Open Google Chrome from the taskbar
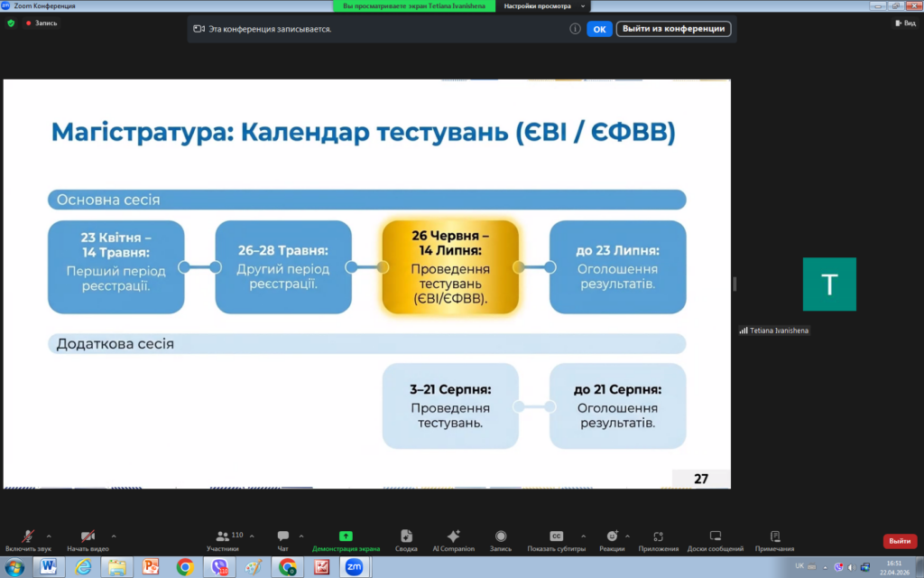Viewport: 924px width, 578px height. pos(185,567)
